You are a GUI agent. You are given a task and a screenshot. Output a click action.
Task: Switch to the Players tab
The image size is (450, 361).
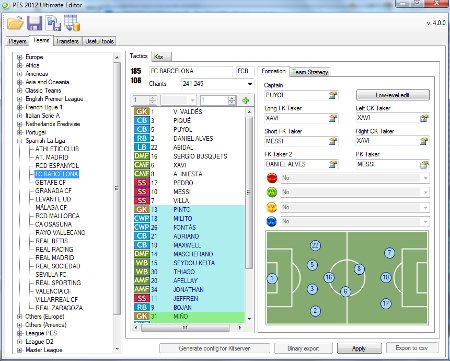(17, 41)
